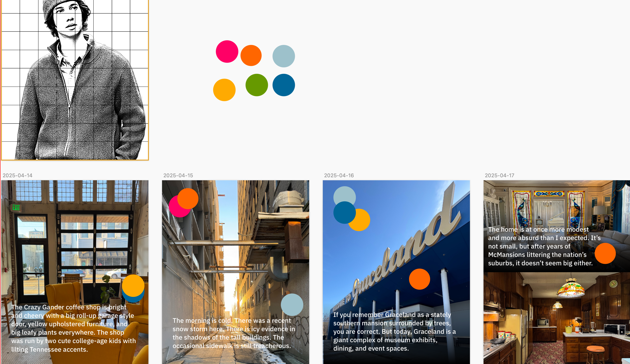630x364 pixels.
Task: Open the sketched portrait with grid
Action: [75, 80]
